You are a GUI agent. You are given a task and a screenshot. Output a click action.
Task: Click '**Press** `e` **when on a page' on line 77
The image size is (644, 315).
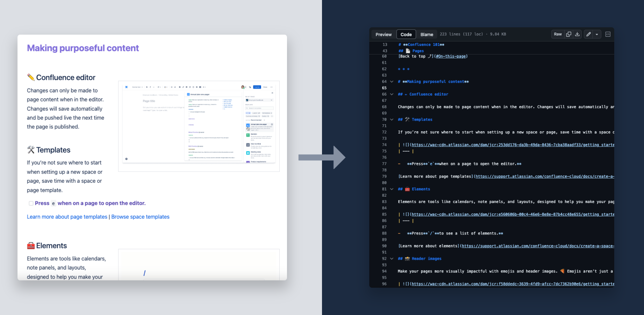464,164
